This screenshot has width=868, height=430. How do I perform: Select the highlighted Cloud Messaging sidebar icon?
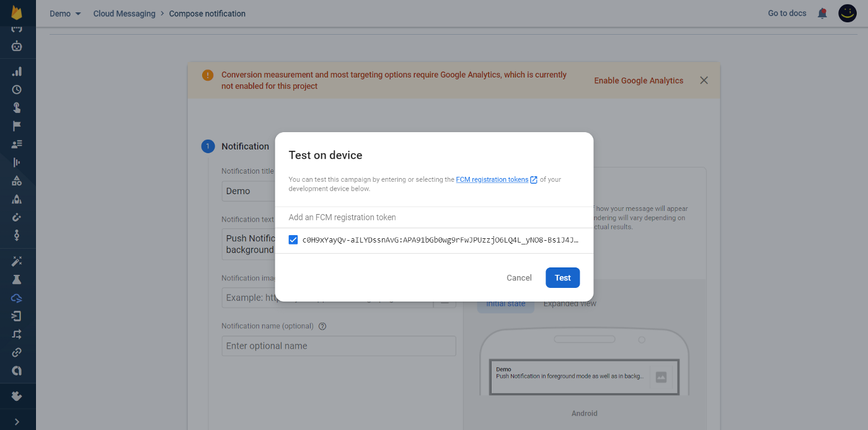click(17, 298)
